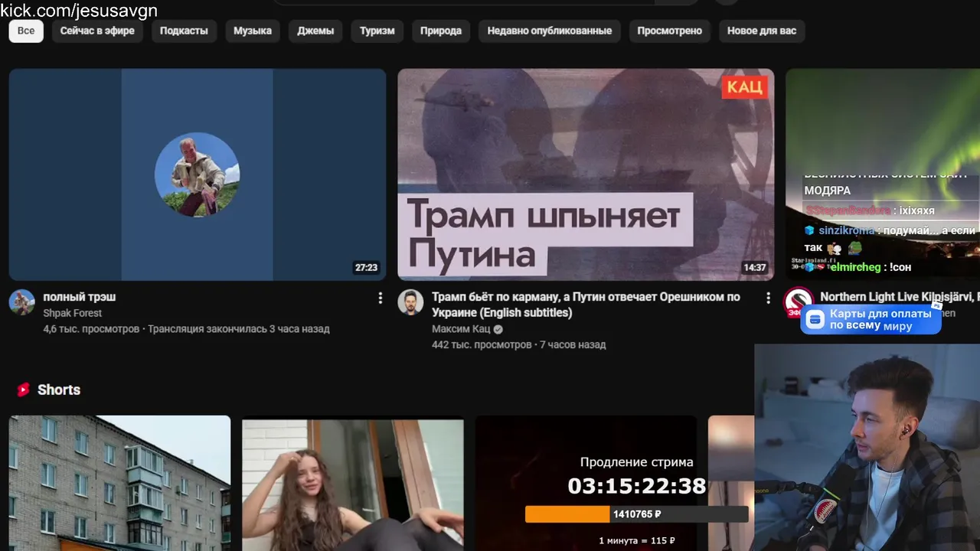Image resolution: width=980 pixels, height=551 pixels.
Task: Select the 'Просмотрено' filter chip
Action: click(x=670, y=31)
